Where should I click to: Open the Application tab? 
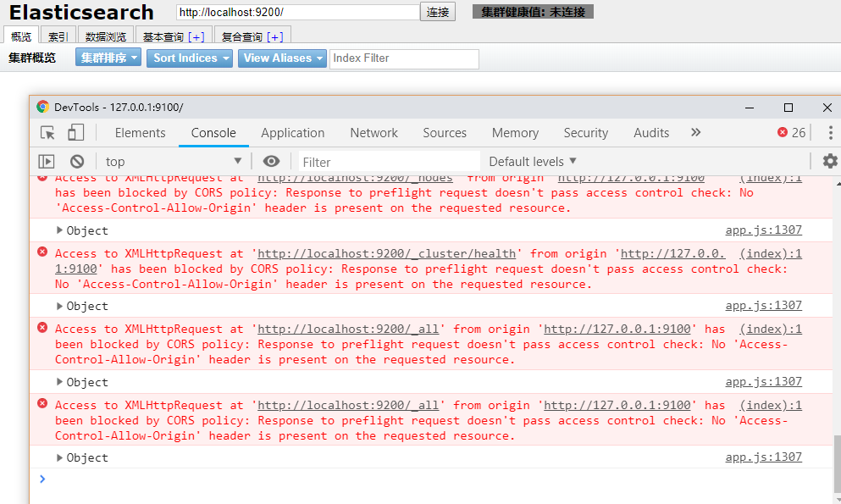coord(293,133)
